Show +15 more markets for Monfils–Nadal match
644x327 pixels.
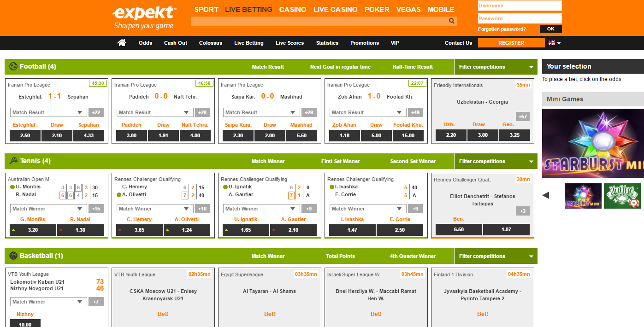96,209
